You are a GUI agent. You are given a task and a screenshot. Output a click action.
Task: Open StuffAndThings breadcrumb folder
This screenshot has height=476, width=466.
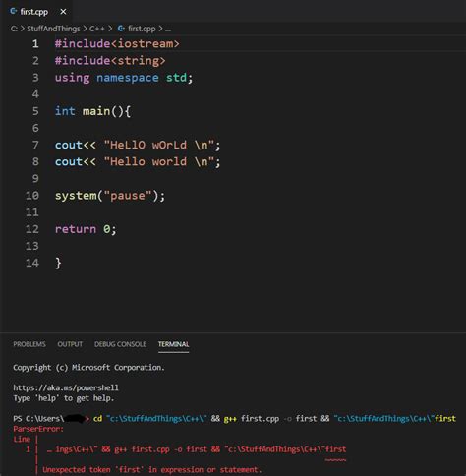pos(53,29)
